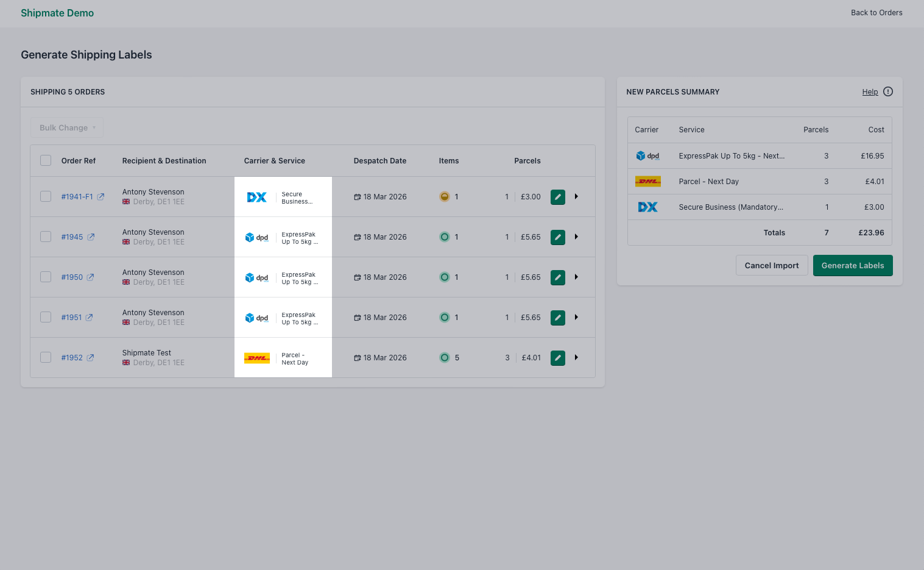Click the green edit pencil for order #1941-F1
The image size is (924, 570).
point(557,196)
